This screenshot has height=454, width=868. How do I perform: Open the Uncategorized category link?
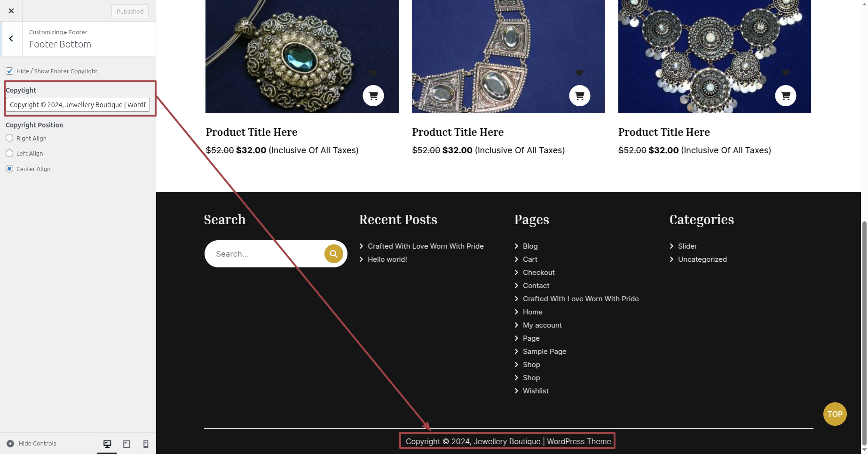tap(702, 259)
